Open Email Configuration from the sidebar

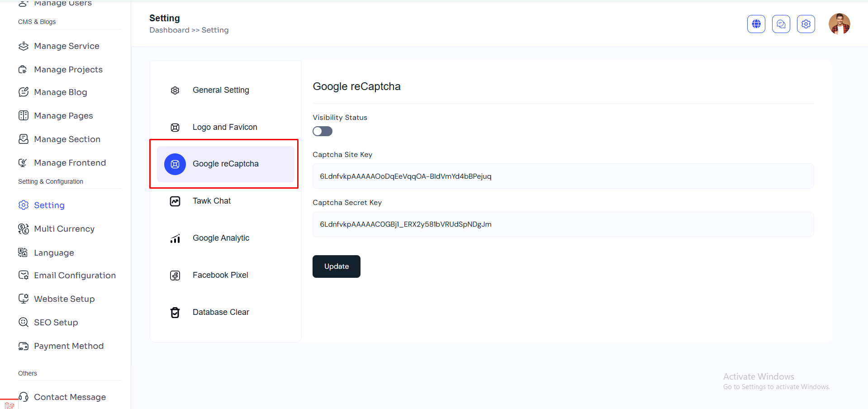pyautogui.click(x=75, y=276)
